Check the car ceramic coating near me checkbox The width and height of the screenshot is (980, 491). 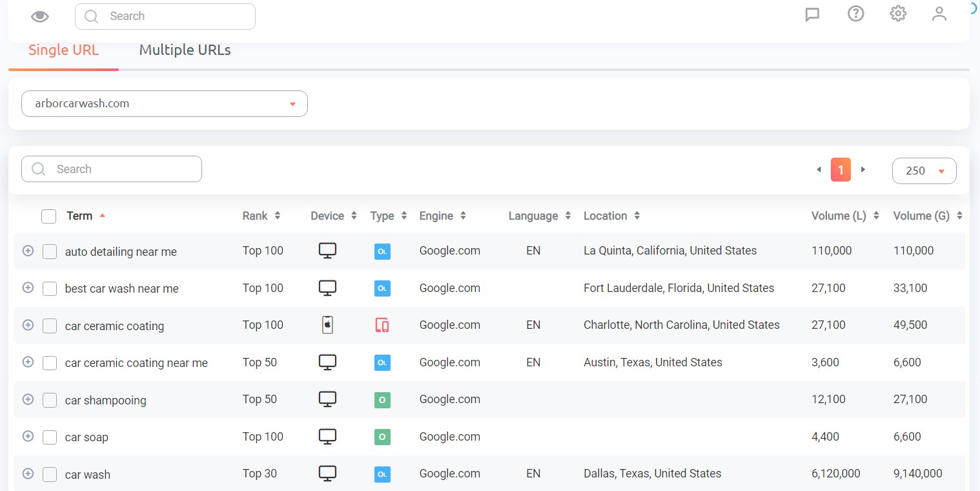coord(50,363)
